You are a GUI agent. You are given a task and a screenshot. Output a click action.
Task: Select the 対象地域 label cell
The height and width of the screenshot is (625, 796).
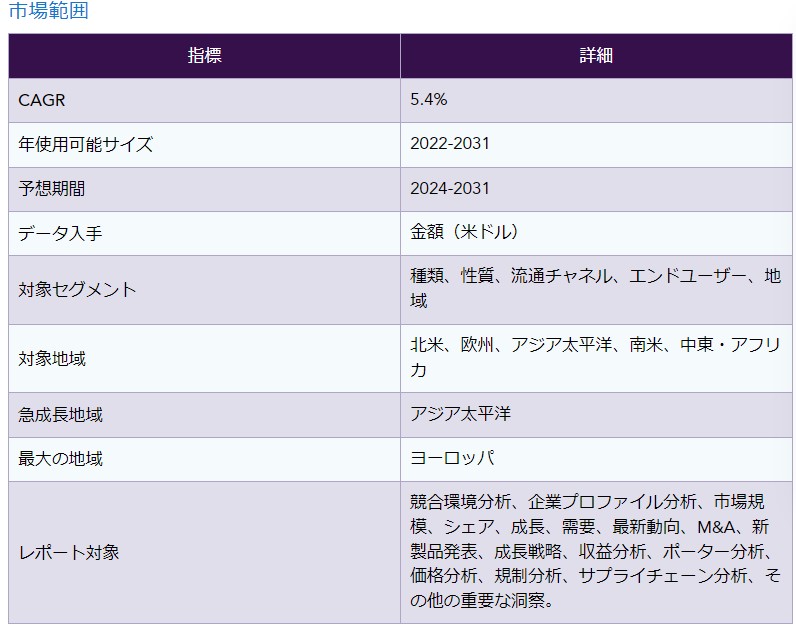click(x=52, y=358)
